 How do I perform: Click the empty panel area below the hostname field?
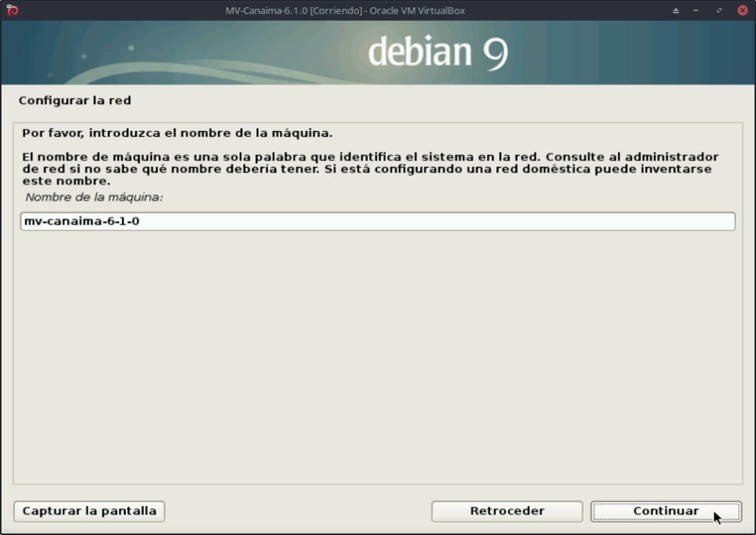point(377,355)
